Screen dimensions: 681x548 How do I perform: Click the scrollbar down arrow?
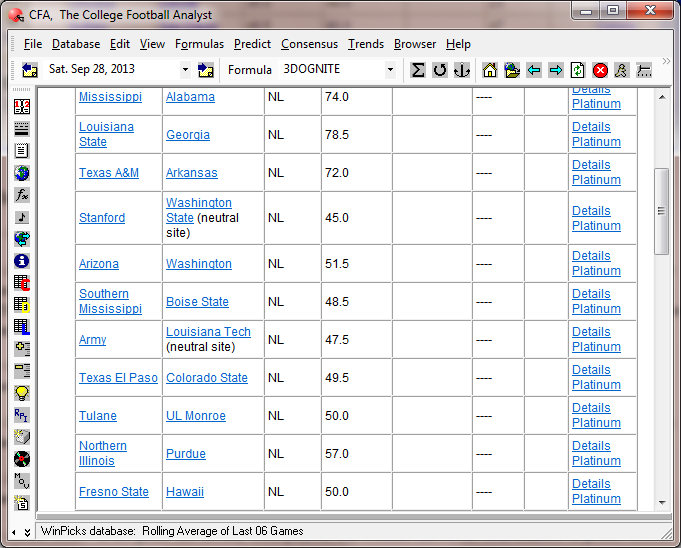[662, 503]
